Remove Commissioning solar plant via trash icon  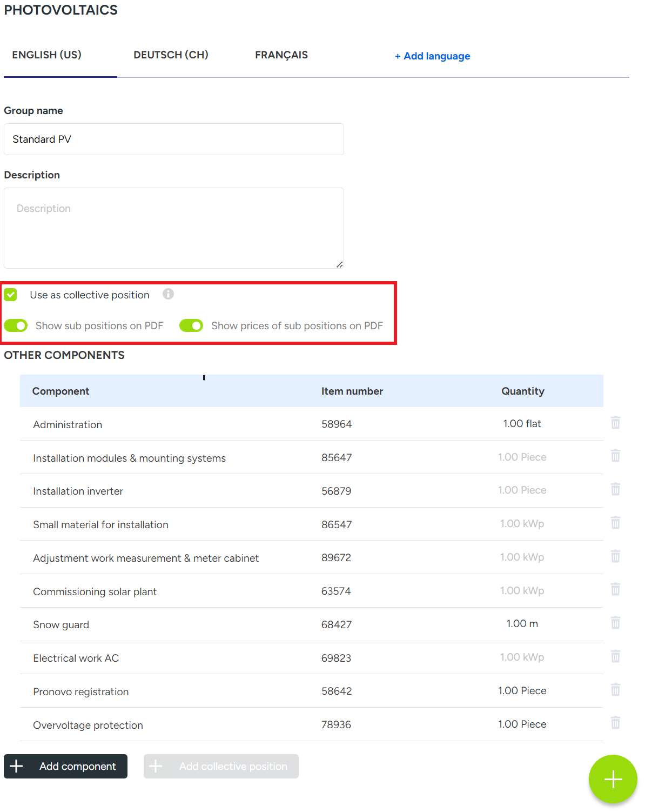point(615,590)
